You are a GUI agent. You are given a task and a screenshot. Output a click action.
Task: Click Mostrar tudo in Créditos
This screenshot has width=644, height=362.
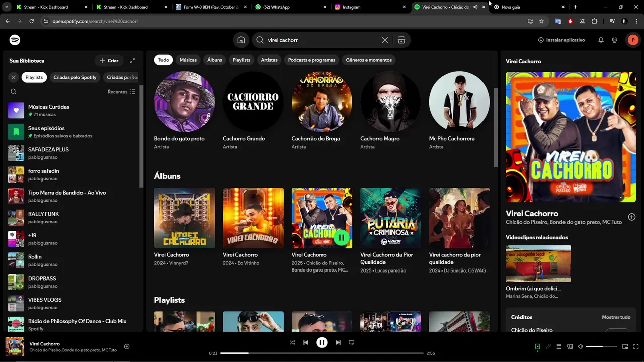click(x=616, y=317)
